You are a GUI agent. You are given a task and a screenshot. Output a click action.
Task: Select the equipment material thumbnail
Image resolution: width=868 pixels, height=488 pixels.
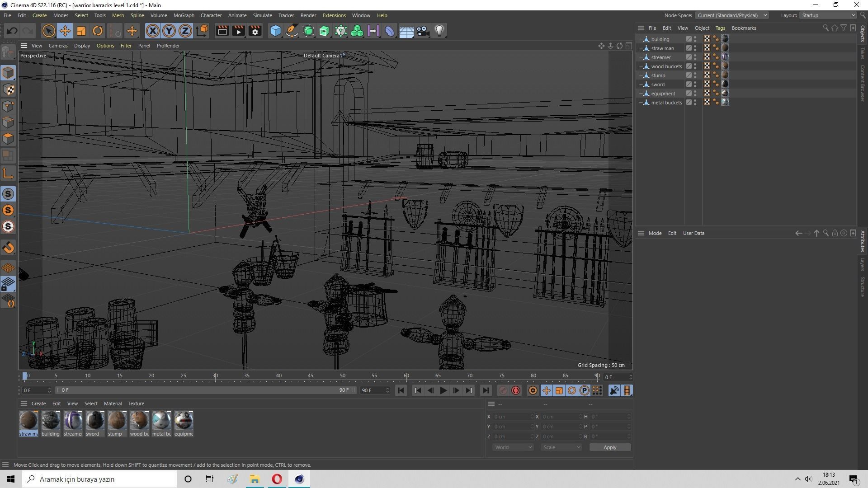pos(184,420)
